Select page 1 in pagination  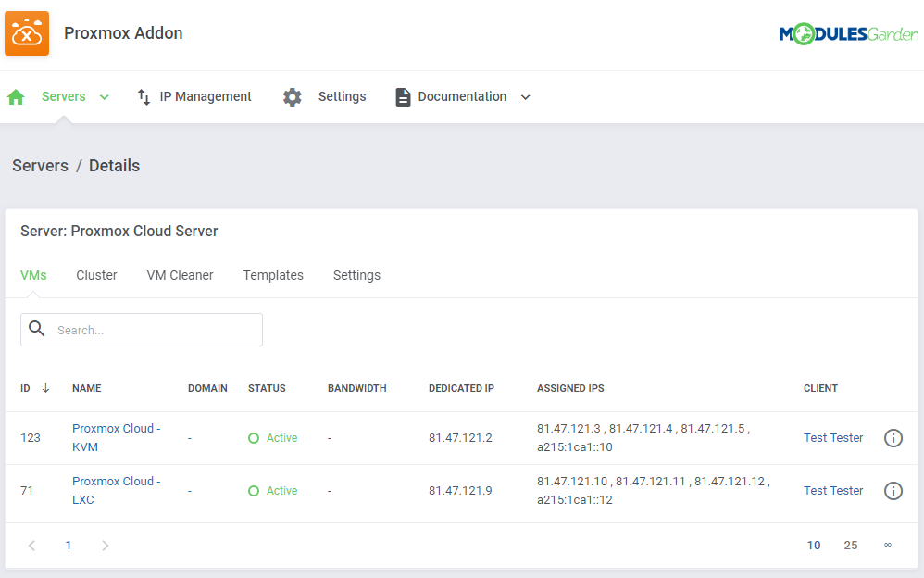(69, 546)
